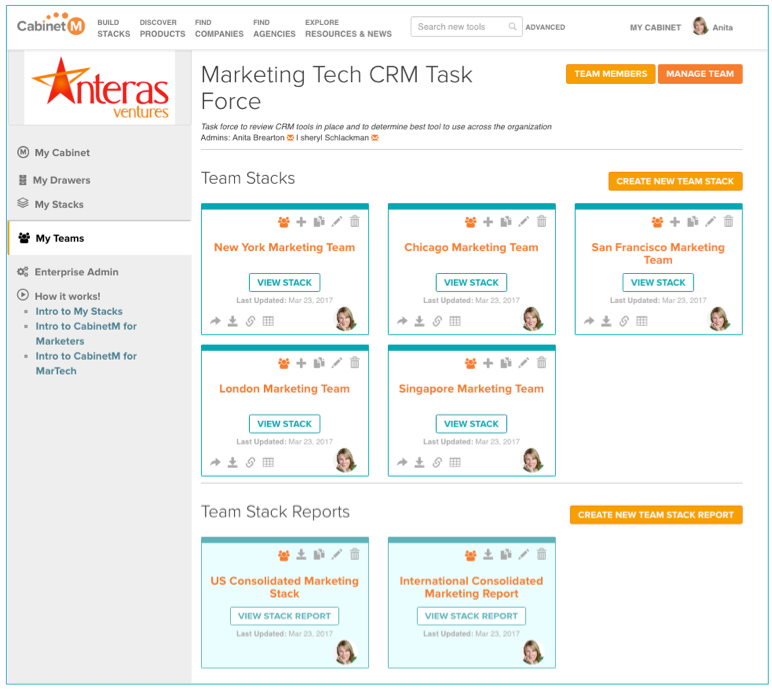Click grid icon on San Francisco Marketing Team card
772x689 pixels.
point(642,322)
